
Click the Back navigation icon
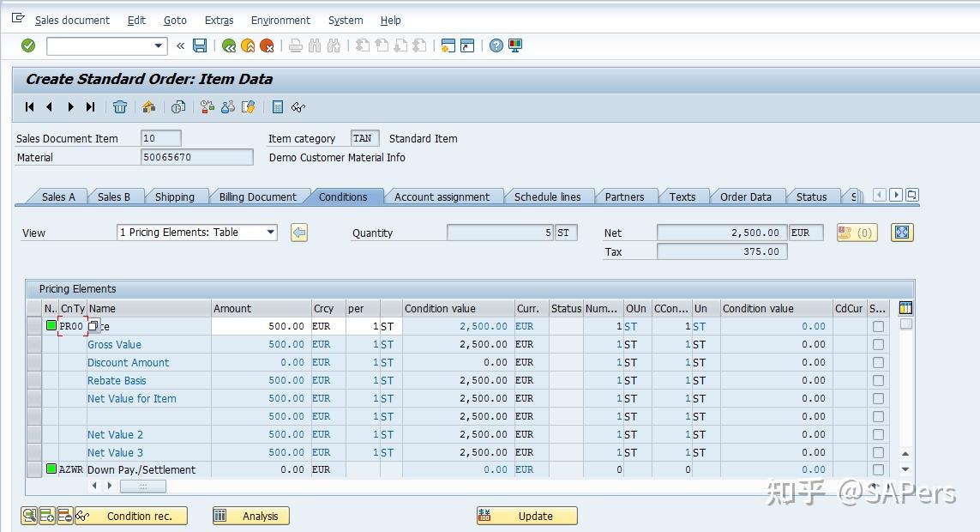click(227, 45)
